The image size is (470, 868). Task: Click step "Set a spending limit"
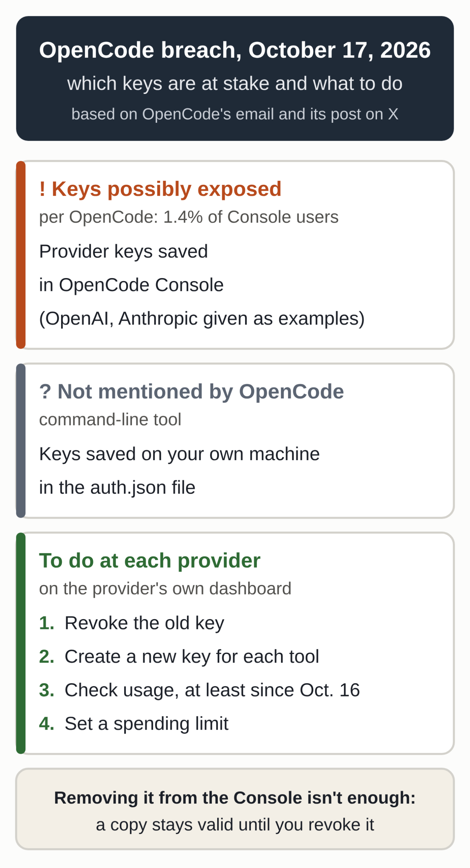pyautogui.click(x=146, y=724)
